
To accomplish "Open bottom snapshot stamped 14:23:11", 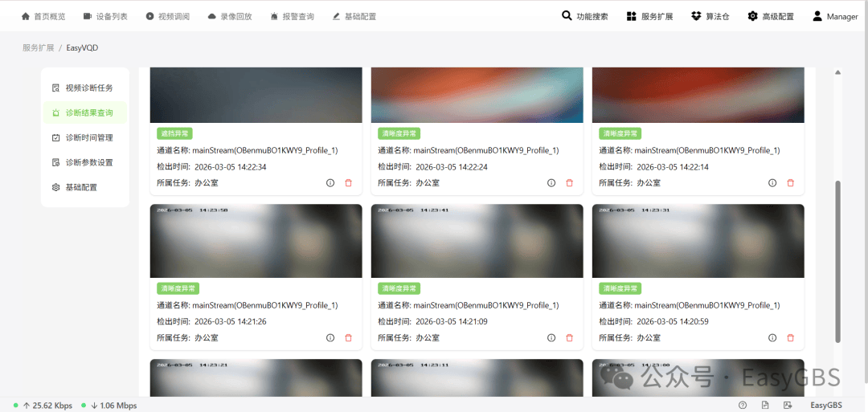I will (x=477, y=377).
